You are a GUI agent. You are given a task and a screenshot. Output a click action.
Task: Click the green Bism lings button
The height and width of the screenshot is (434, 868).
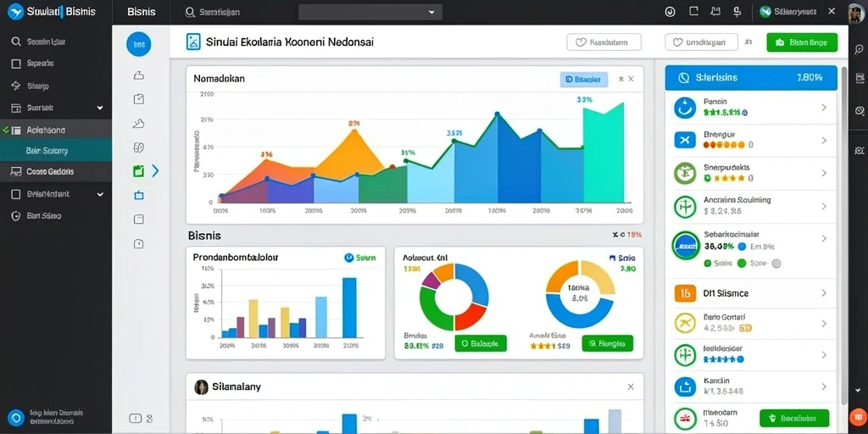point(802,42)
